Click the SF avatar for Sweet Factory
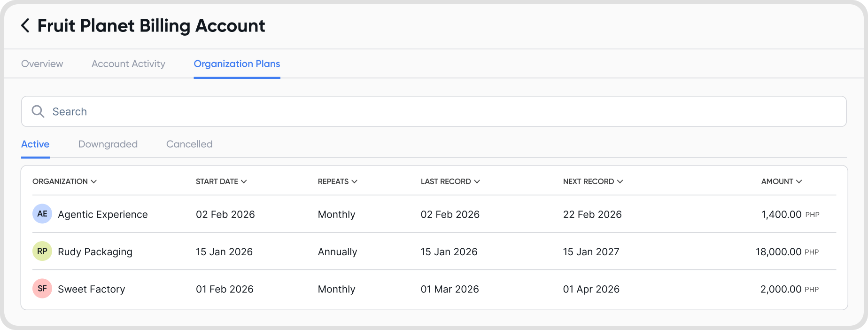Image resolution: width=868 pixels, height=330 pixels. [x=42, y=289]
